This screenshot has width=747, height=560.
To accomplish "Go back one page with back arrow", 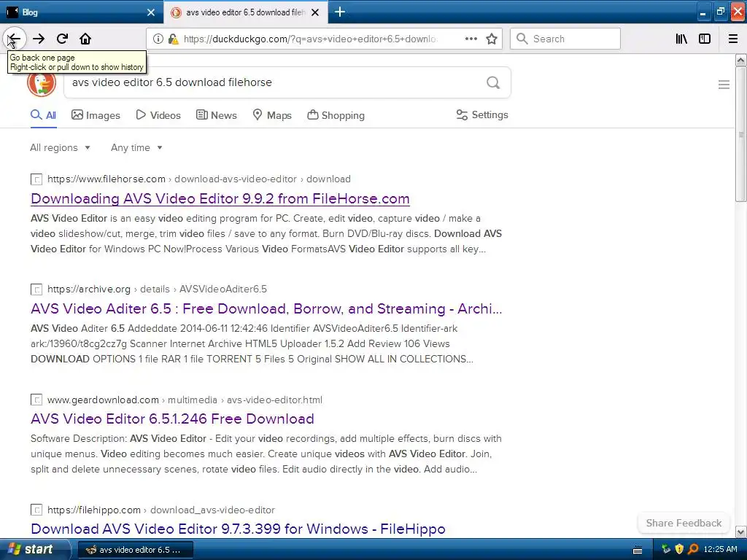I will [x=14, y=39].
